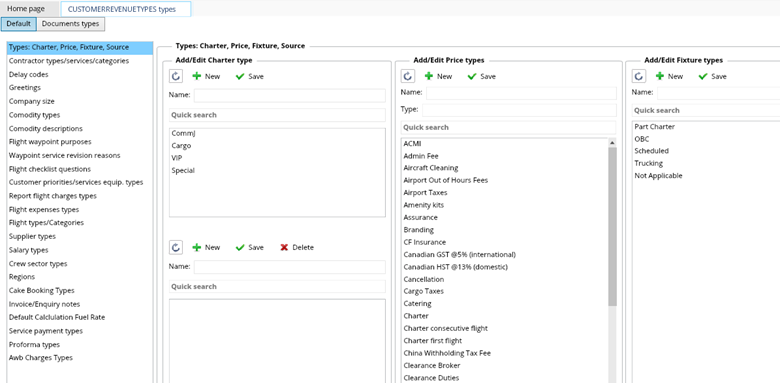Viewport: 780px width, 383px height.
Task: Open the Home page tab
Action: [x=25, y=8]
